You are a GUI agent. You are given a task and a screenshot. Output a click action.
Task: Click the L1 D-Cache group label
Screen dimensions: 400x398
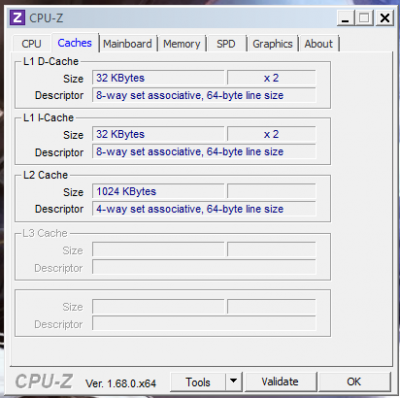[x=51, y=61]
